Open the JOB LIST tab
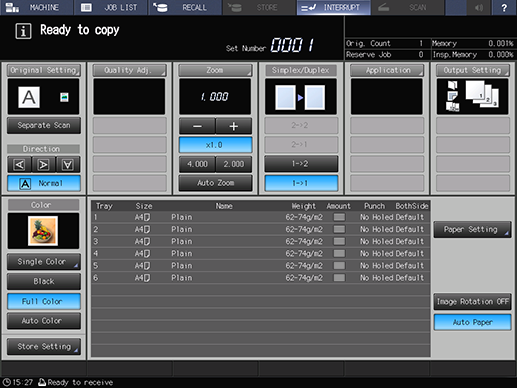517x388 pixels. pyautogui.click(x=111, y=7)
